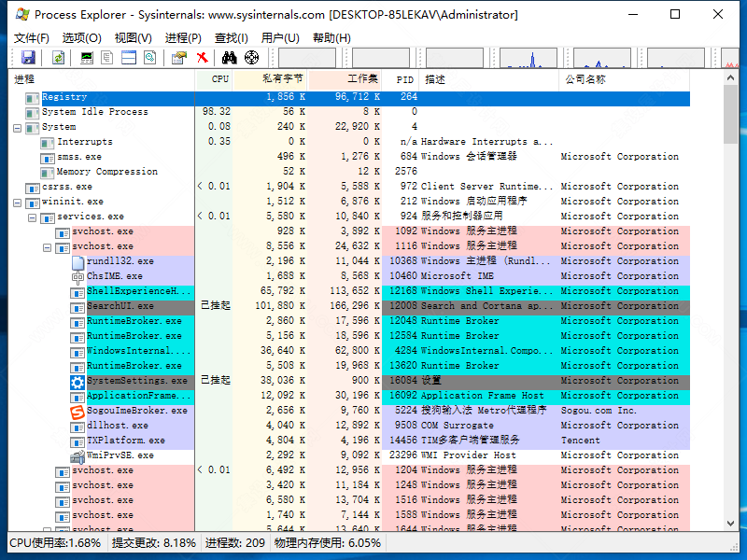The image size is (747, 560).
Task: Click the Save toolbar icon
Action: pyautogui.click(x=29, y=58)
